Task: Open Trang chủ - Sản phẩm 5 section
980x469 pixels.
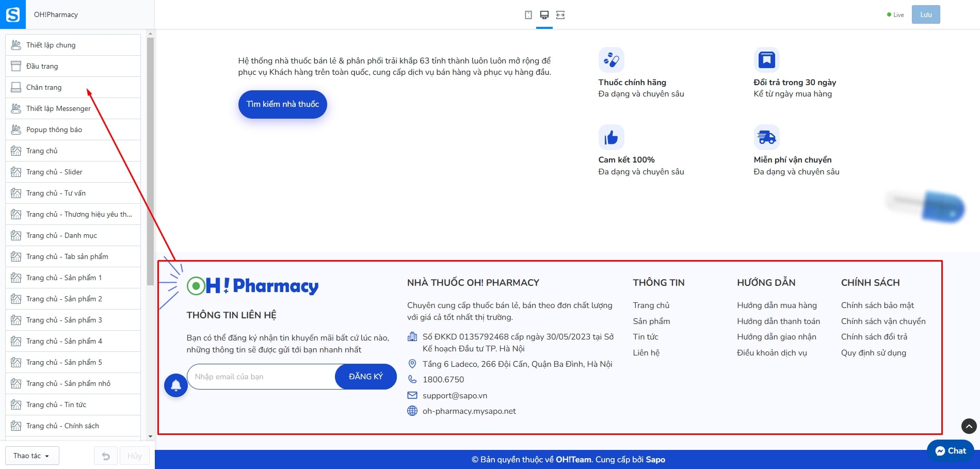Action: pos(73,362)
